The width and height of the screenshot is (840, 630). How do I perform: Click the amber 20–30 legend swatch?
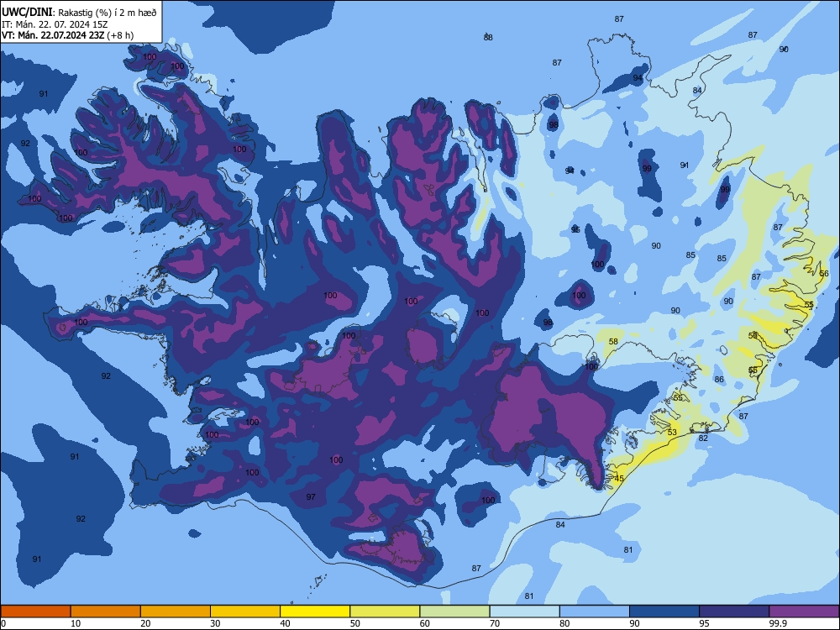pos(176,612)
